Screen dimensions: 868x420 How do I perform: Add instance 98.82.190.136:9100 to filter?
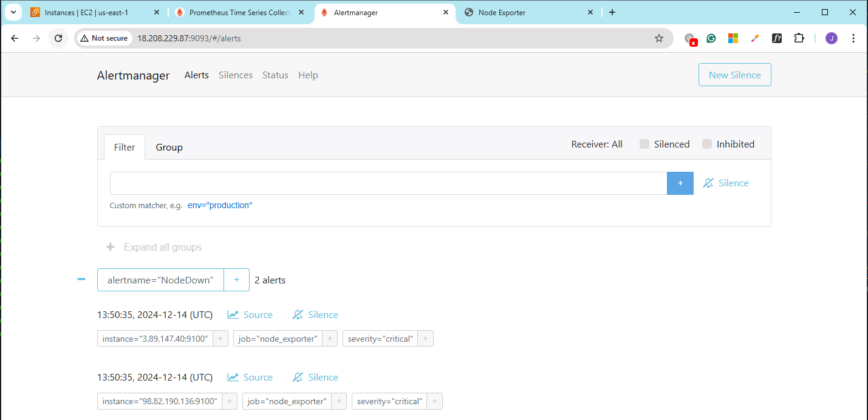coord(230,401)
